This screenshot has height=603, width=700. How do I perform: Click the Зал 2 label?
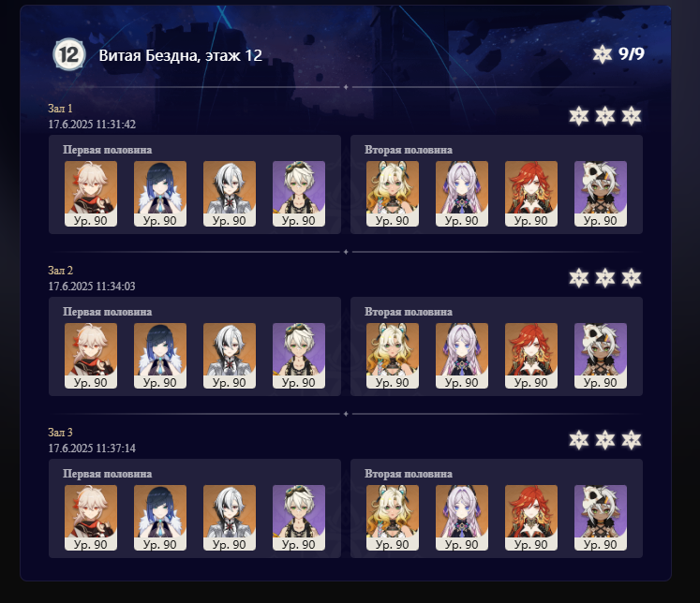60,271
